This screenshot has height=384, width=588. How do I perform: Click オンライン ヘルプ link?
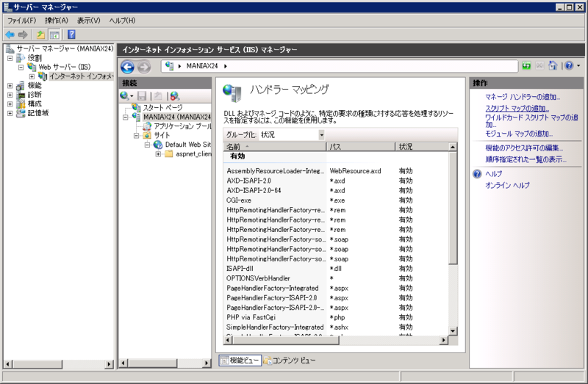[507, 186]
